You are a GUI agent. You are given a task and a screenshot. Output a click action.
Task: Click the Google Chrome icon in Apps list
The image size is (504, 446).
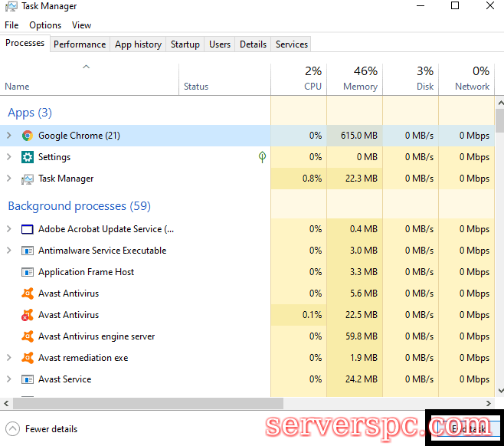(x=28, y=136)
